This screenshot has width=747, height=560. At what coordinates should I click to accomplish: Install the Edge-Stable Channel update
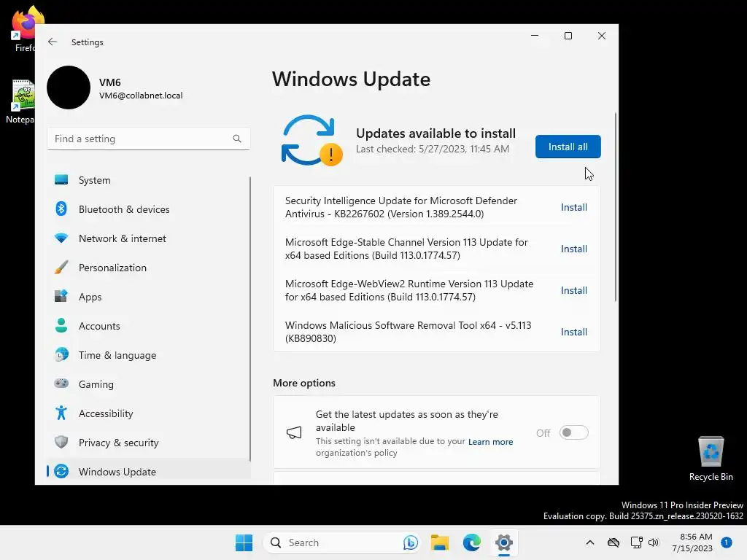tap(573, 249)
